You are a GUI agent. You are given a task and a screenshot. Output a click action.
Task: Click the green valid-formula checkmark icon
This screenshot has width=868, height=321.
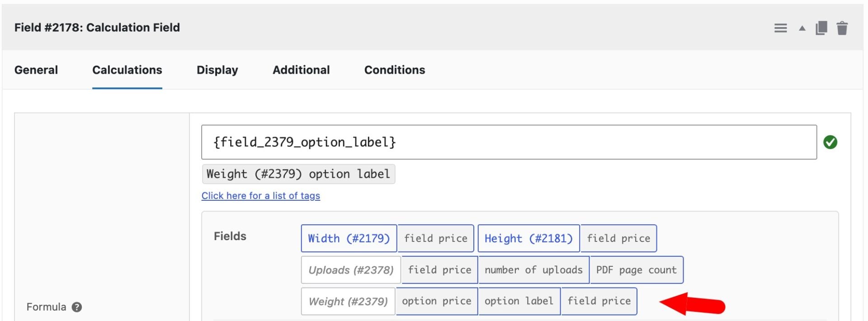click(x=830, y=142)
